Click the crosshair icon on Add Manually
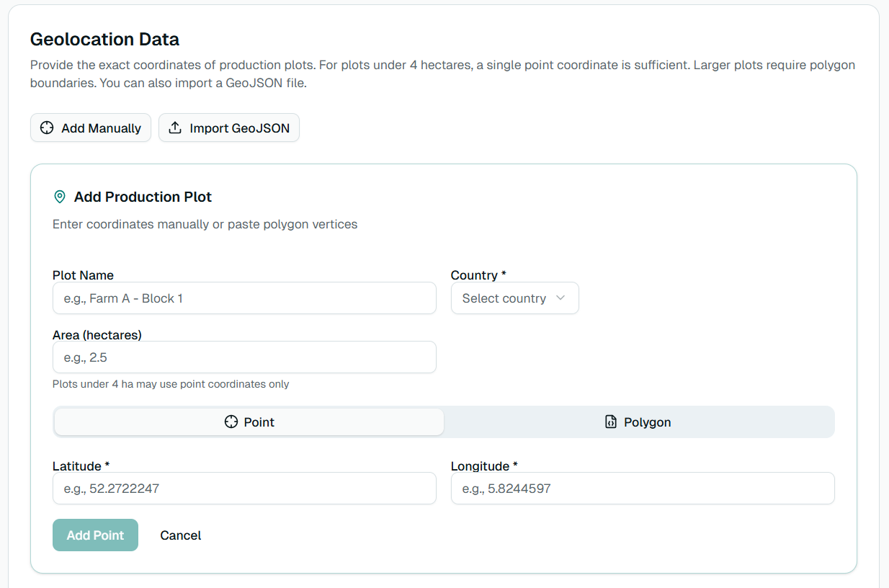Image resolution: width=889 pixels, height=588 pixels. coord(47,128)
